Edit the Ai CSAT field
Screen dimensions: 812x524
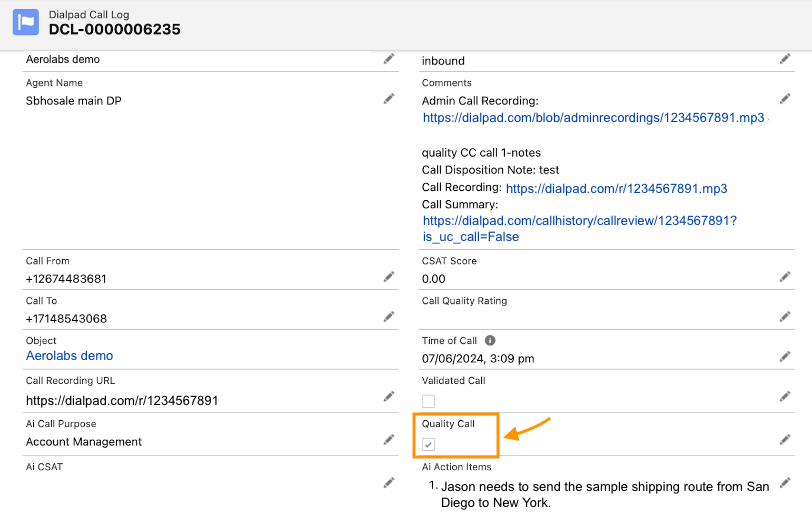coord(389,483)
